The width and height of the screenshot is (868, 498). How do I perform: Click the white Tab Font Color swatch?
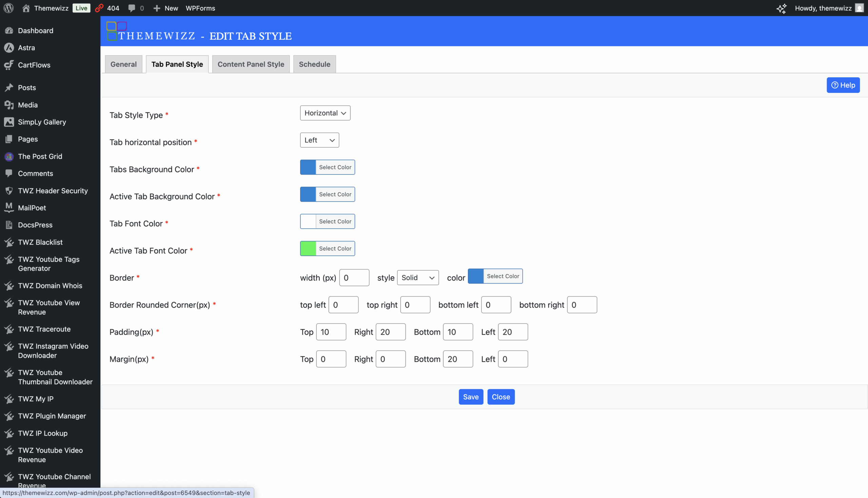(308, 221)
